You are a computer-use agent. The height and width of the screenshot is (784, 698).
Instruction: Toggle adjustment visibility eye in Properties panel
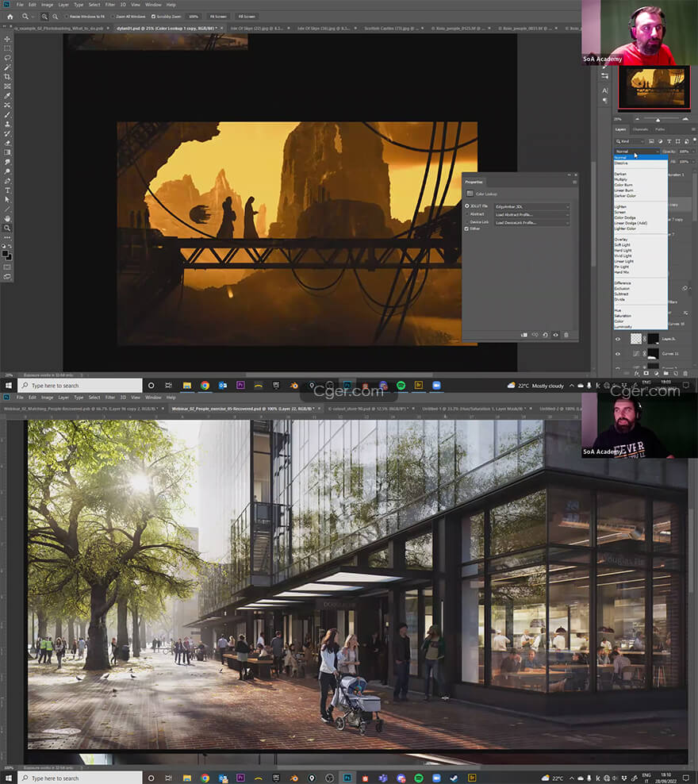[x=555, y=335]
